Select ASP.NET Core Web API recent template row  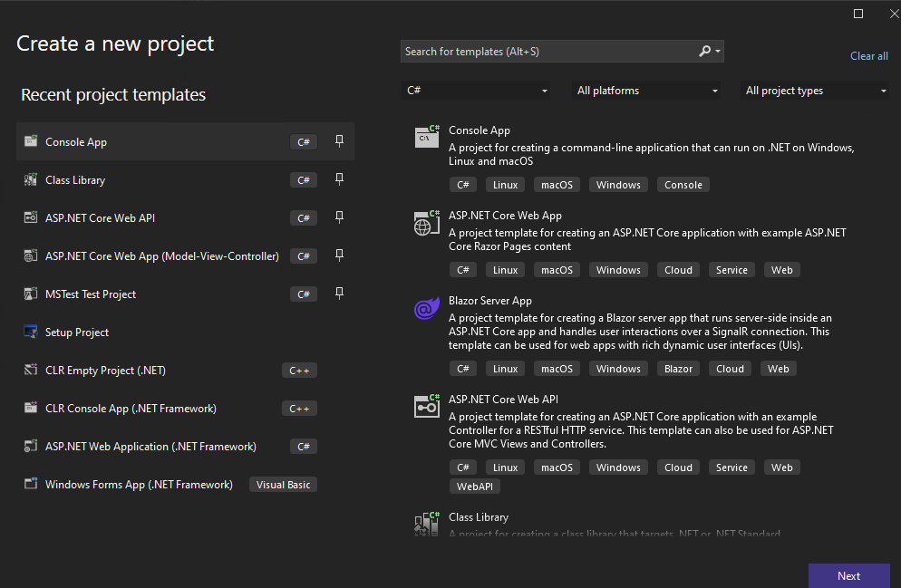(x=185, y=217)
